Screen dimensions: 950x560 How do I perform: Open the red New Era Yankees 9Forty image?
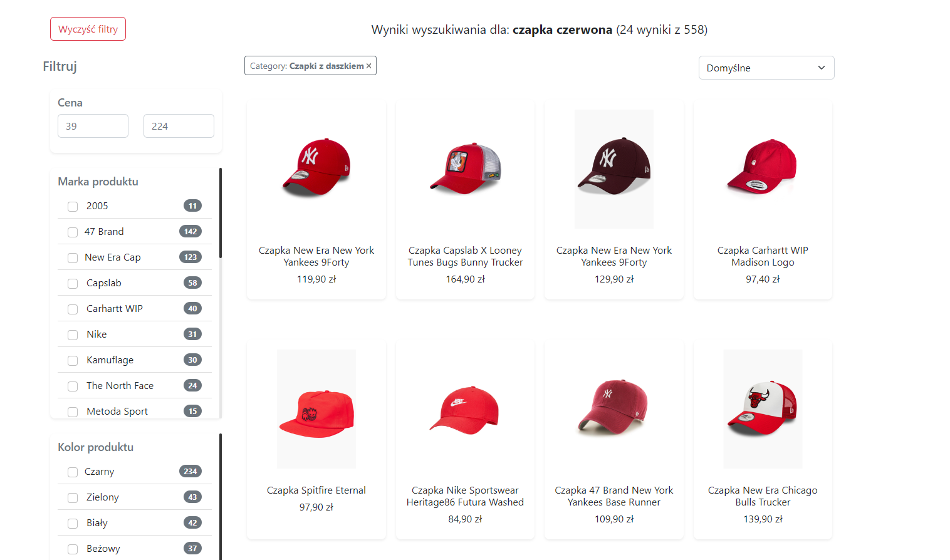[x=316, y=168]
